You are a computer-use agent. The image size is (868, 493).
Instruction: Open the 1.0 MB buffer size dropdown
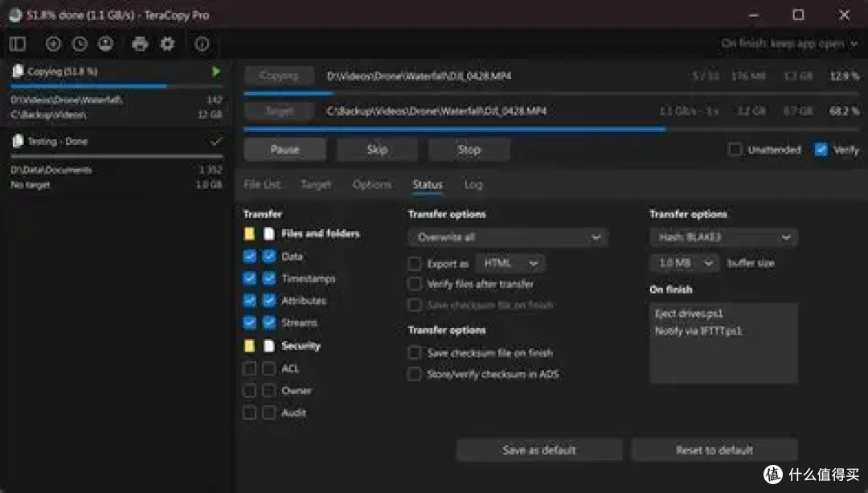click(684, 263)
